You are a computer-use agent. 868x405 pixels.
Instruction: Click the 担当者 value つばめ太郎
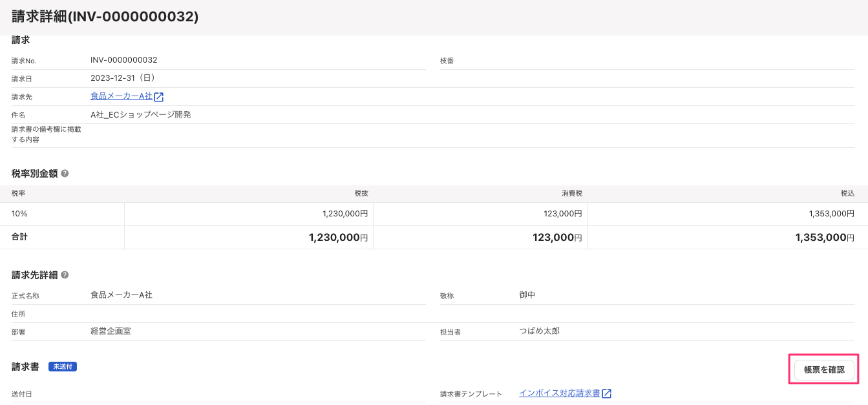pyautogui.click(x=539, y=331)
